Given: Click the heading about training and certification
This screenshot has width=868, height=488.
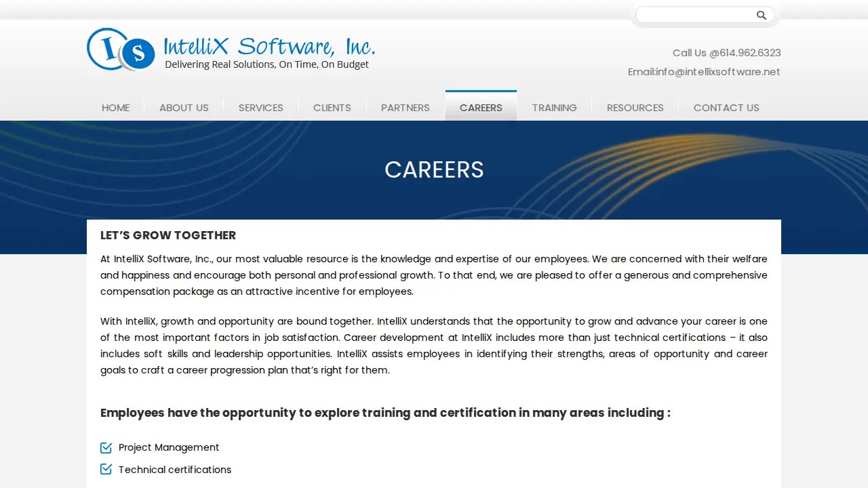Looking at the screenshot, I should tap(385, 413).
